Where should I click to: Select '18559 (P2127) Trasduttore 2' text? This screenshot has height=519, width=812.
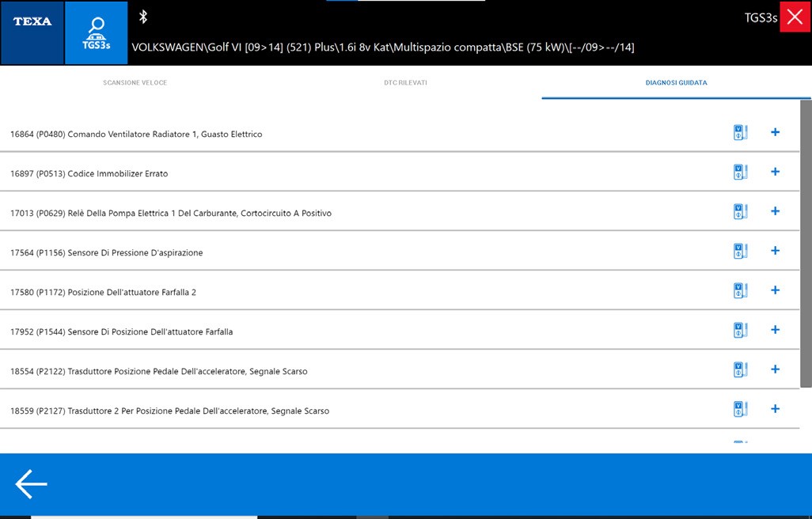click(65, 411)
